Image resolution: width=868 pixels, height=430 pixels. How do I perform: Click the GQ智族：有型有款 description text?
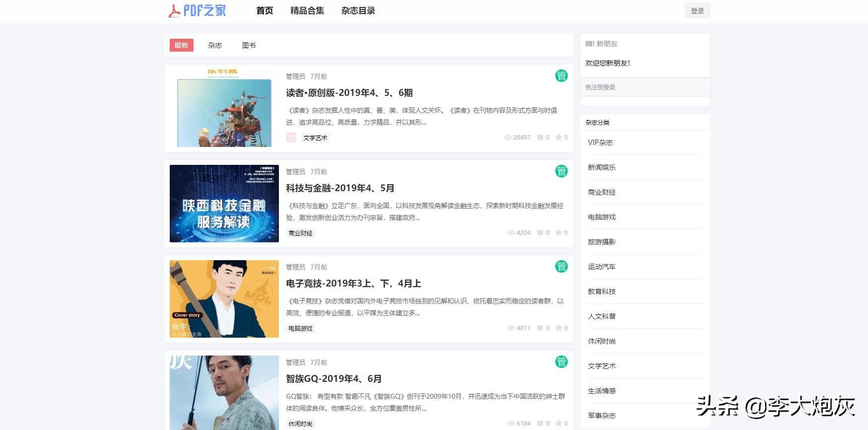click(425, 402)
